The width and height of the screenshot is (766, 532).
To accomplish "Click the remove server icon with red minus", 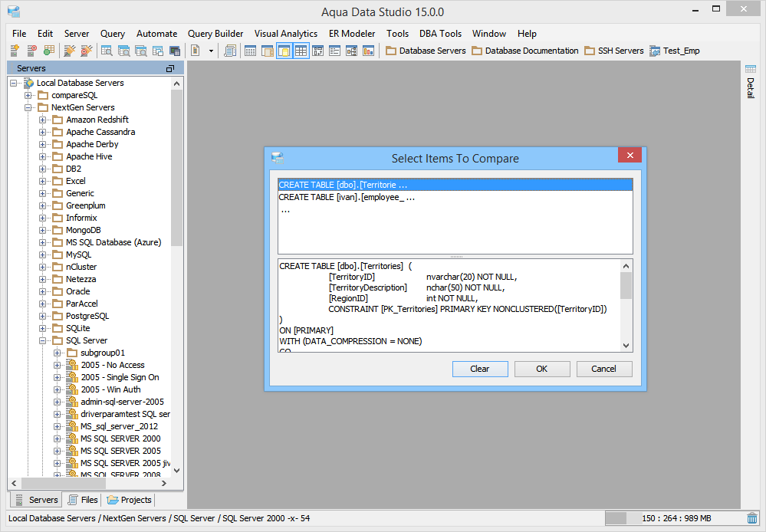I will (x=31, y=51).
